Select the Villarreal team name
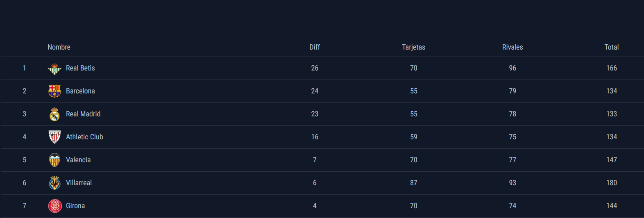This screenshot has width=644, height=218. pyautogui.click(x=79, y=183)
